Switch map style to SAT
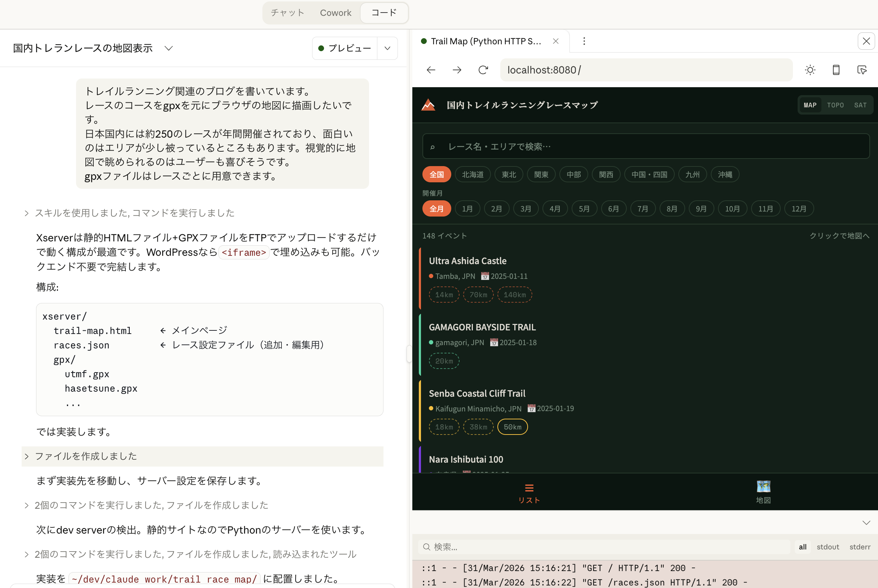The image size is (878, 588). point(860,105)
